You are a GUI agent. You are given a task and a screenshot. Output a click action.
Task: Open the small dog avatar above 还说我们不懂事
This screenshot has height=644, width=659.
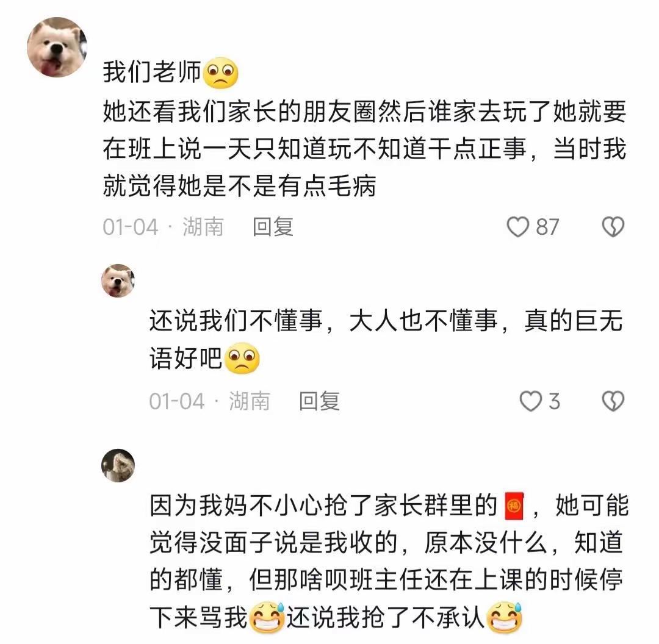118,281
